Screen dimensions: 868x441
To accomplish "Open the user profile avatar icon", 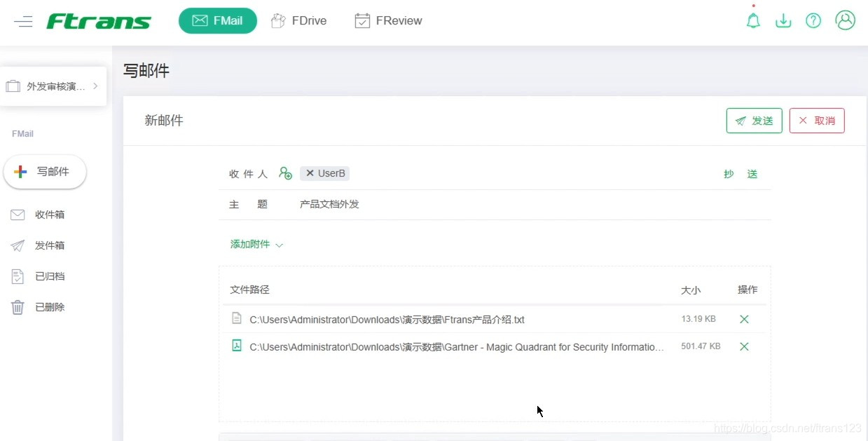I will point(846,20).
